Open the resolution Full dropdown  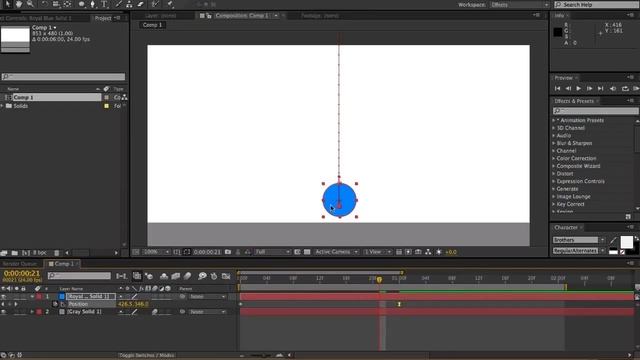[x=272, y=252]
